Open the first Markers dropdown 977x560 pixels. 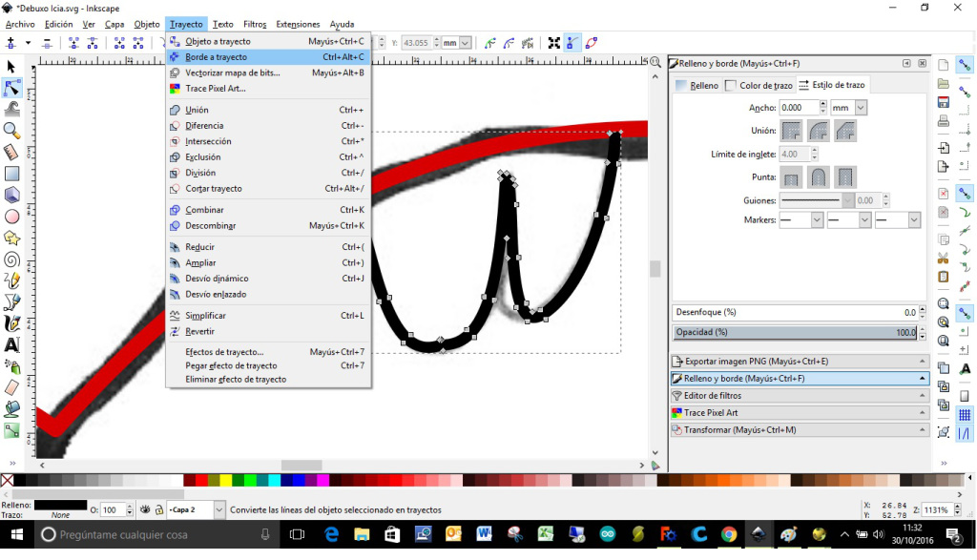[800, 220]
